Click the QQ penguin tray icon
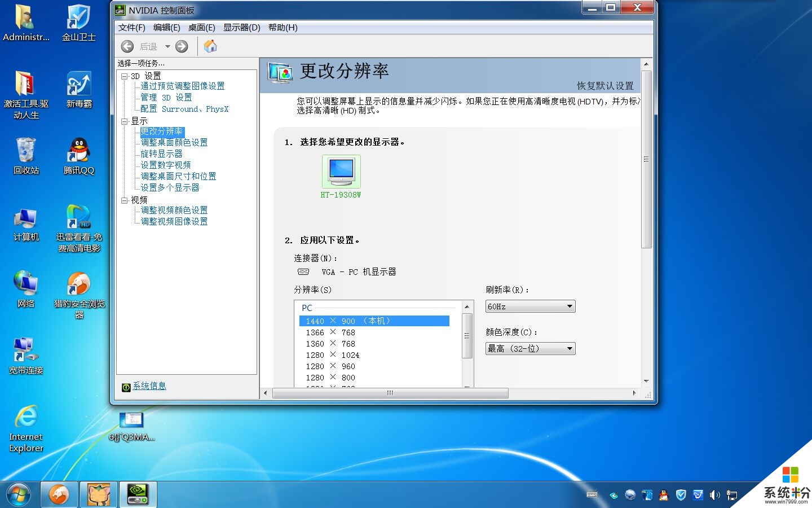Screen dimensions: 812x508 664,495
